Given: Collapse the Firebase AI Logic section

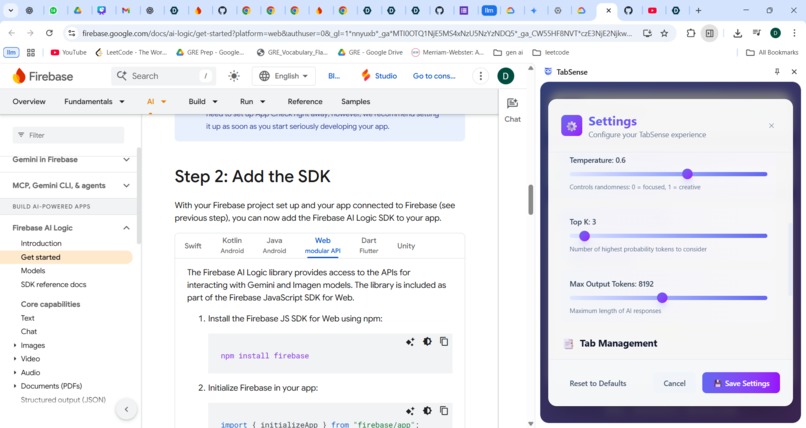Looking at the screenshot, I should 126,228.
